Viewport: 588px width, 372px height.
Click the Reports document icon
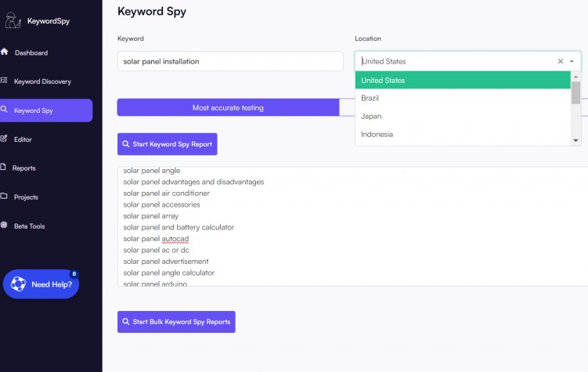(5, 168)
